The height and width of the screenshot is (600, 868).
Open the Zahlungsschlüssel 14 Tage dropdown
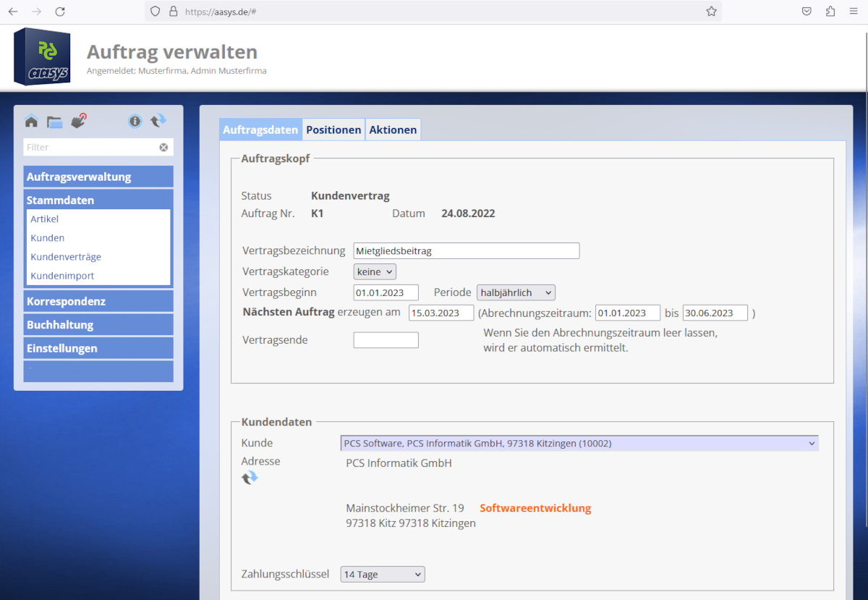(x=383, y=574)
